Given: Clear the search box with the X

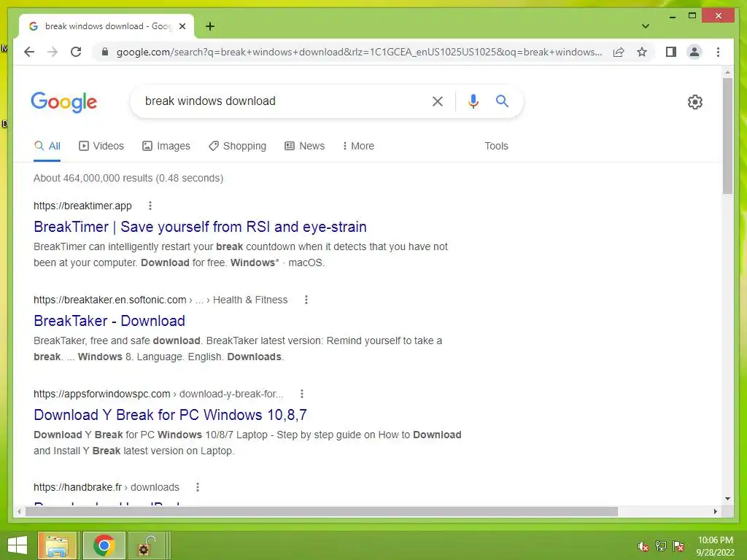Looking at the screenshot, I should [438, 101].
